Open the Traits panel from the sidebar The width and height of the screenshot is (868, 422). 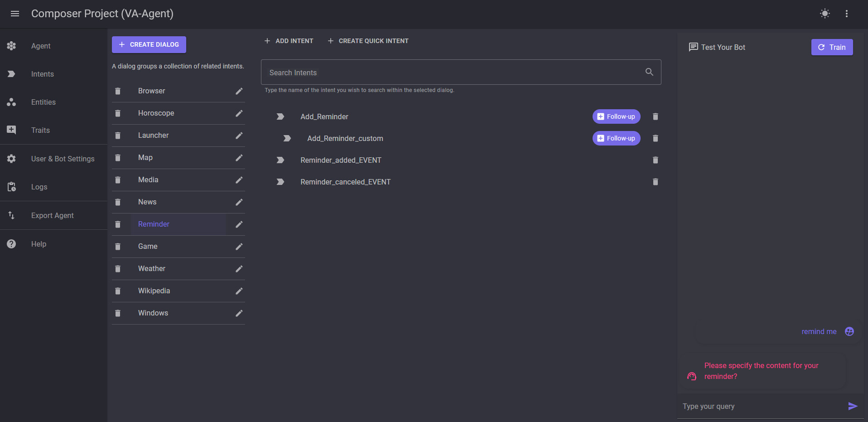11,130
